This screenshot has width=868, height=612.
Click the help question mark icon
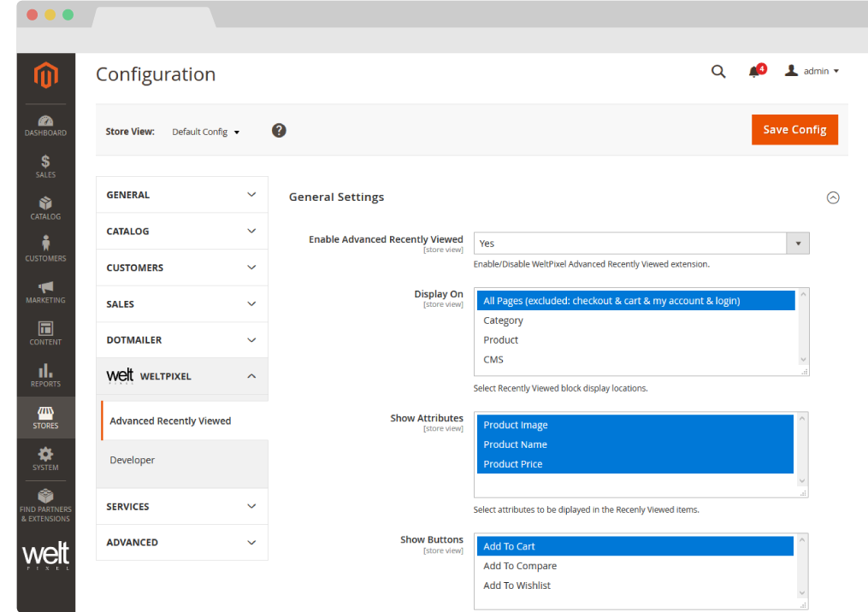279,131
